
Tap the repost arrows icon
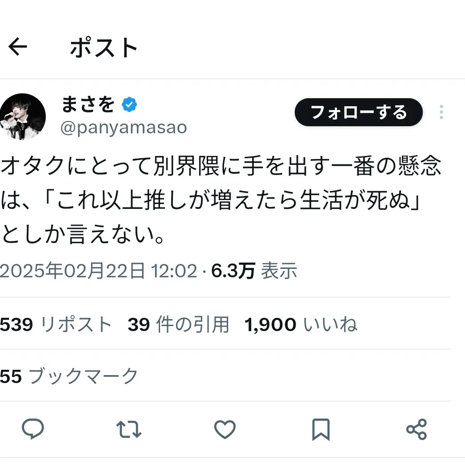129,429
